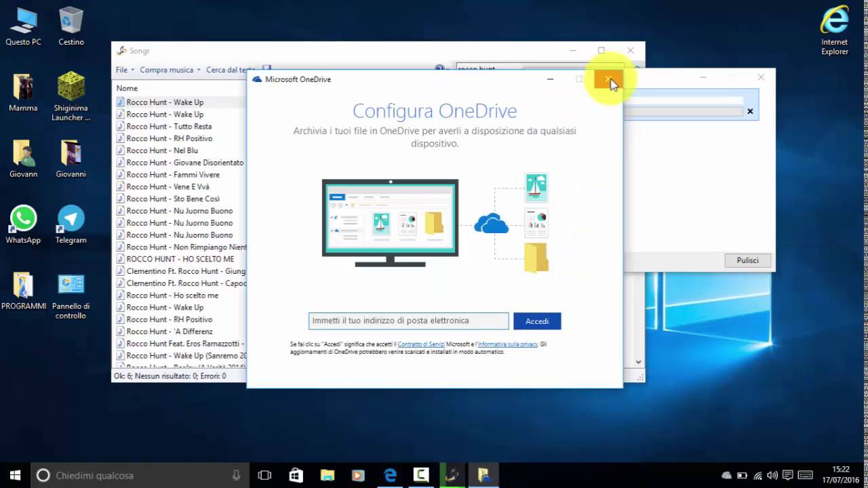The image size is (868, 488).
Task: Click Cerca dal testo in Songr
Action: click(x=230, y=70)
